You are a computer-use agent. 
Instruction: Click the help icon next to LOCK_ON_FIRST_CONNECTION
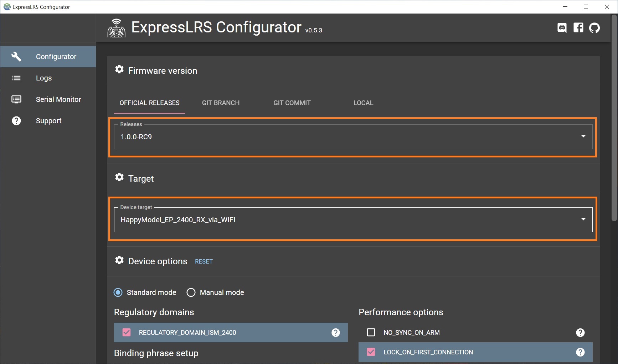(580, 352)
